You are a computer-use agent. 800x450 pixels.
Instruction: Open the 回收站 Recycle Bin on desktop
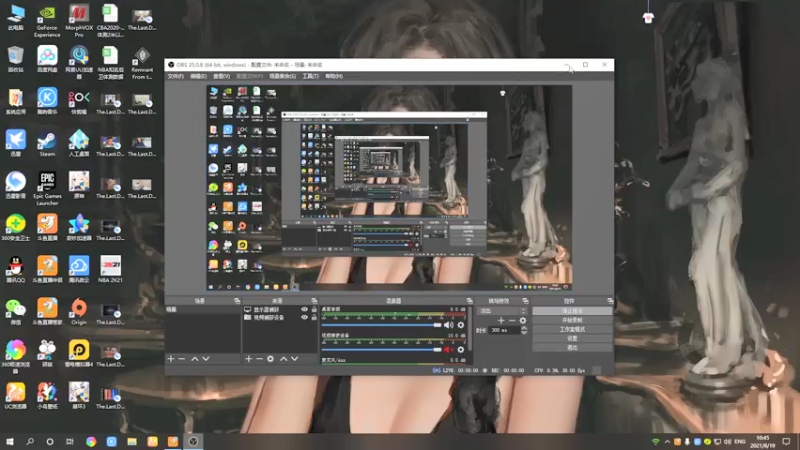click(x=16, y=59)
